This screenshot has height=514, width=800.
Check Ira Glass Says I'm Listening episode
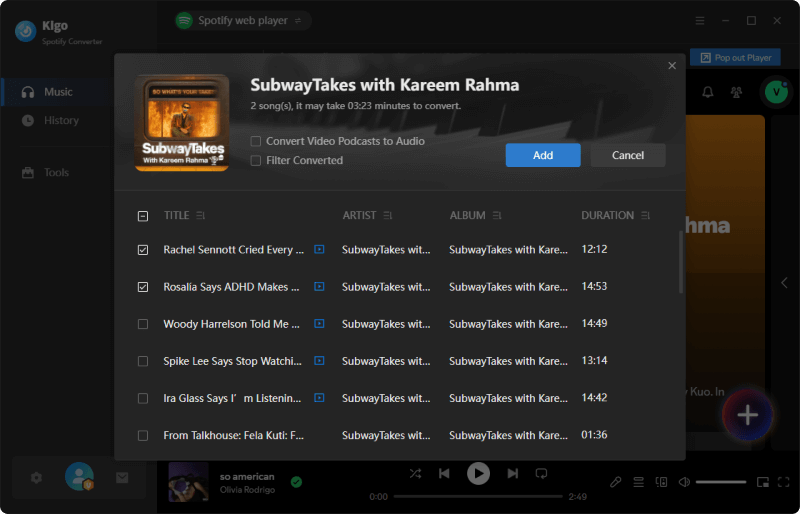coord(143,399)
